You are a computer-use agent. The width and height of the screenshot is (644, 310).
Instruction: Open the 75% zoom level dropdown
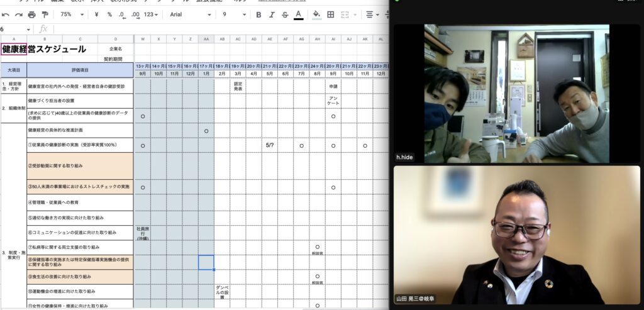[x=72, y=14]
